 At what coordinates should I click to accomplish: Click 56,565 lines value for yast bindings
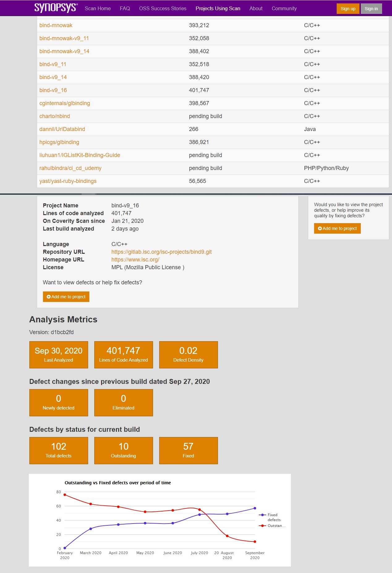click(x=198, y=181)
